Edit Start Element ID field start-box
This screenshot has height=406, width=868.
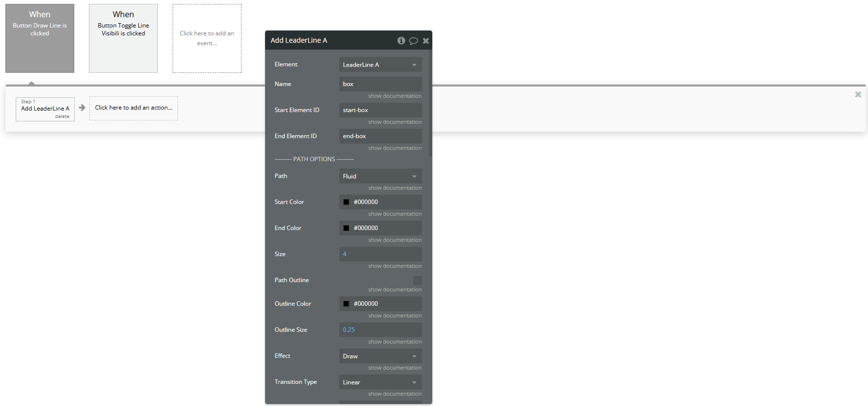click(x=381, y=110)
